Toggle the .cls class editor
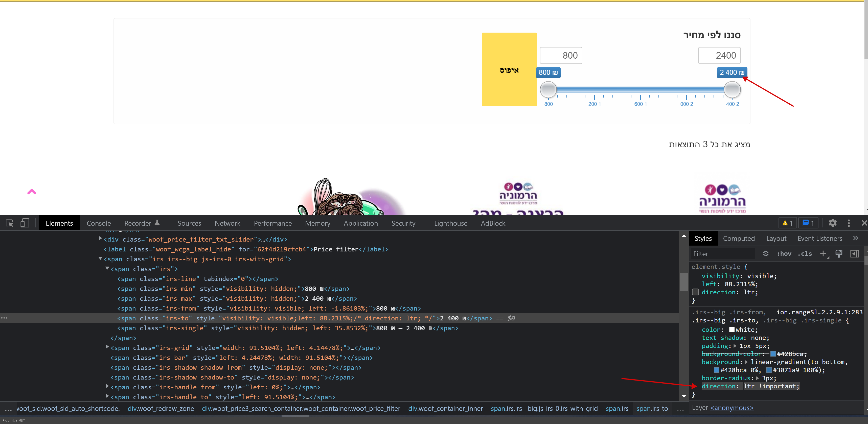 (x=805, y=254)
